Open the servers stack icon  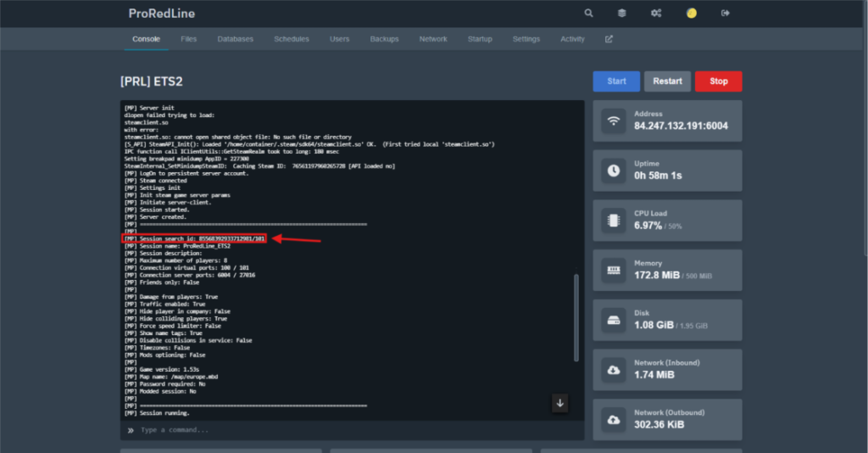coord(622,13)
